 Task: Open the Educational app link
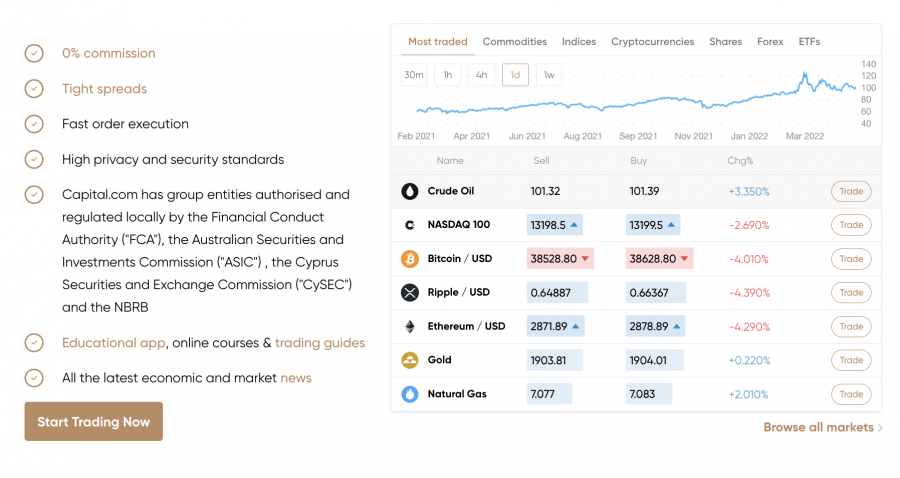114,343
